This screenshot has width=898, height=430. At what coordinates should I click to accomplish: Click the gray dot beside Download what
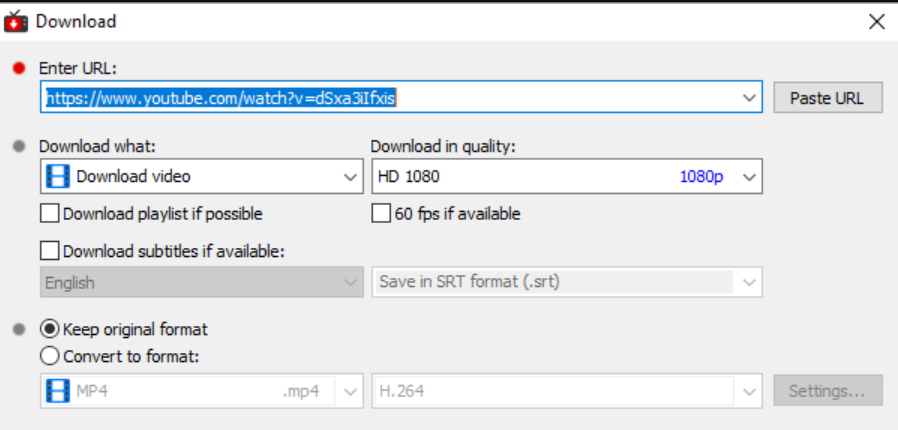19,147
